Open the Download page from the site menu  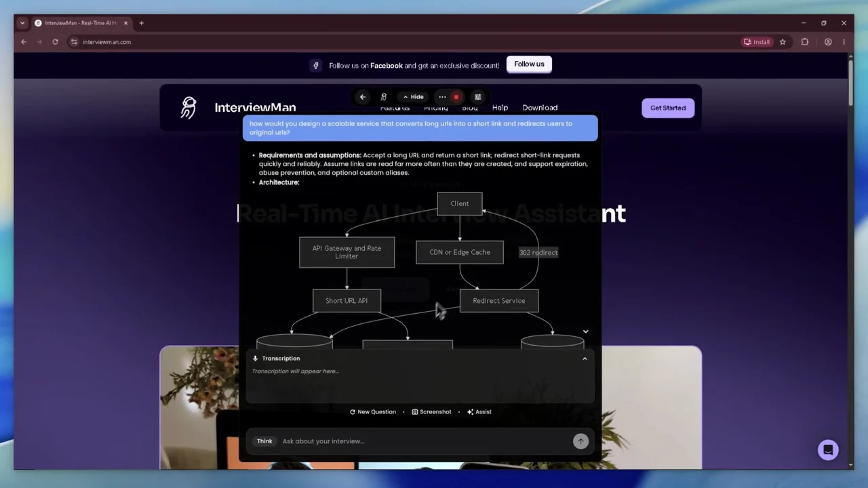pyautogui.click(x=540, y=108)
